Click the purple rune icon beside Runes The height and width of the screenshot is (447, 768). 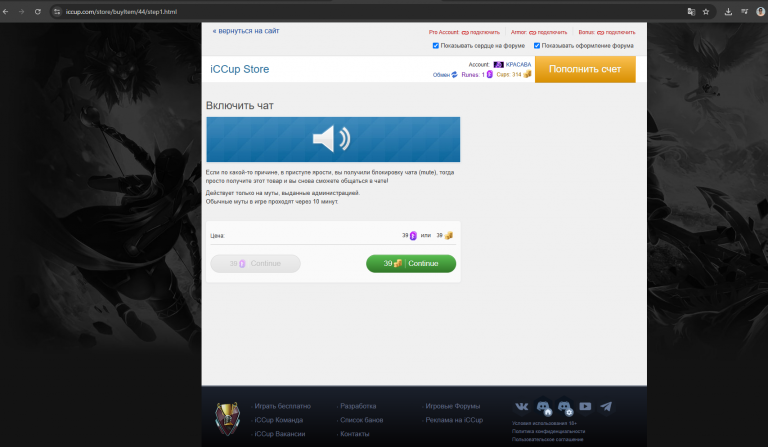point(489,74)
